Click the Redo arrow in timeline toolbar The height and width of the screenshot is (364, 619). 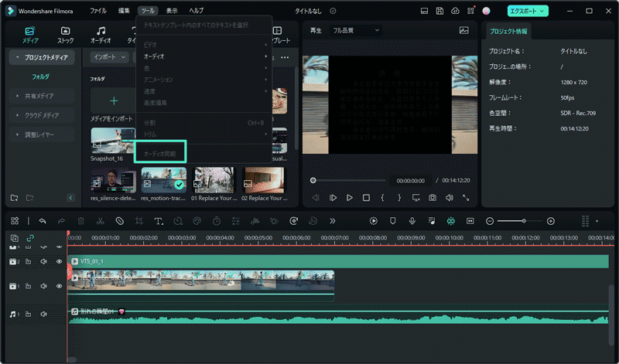pyautogui.click(x=61, y=221)
